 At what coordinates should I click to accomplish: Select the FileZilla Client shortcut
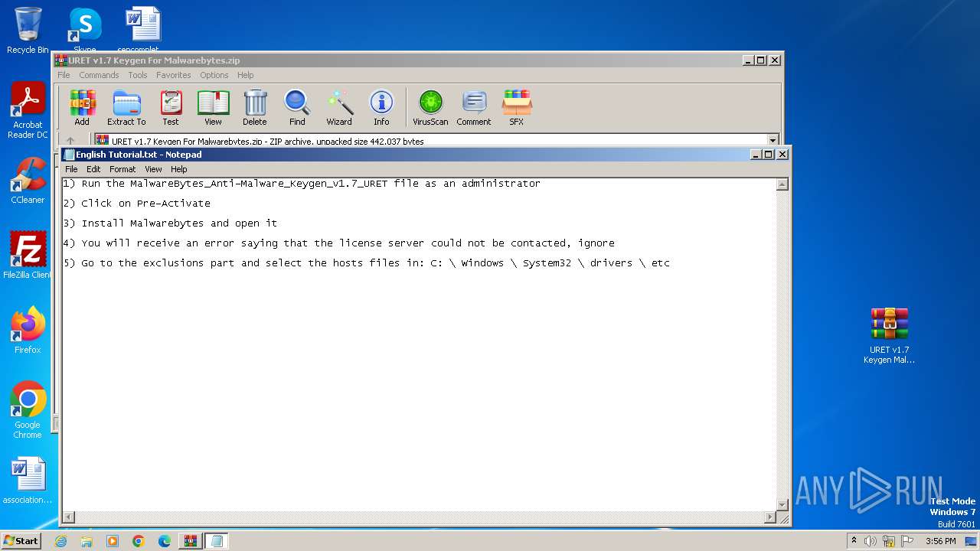click(28, 256)
